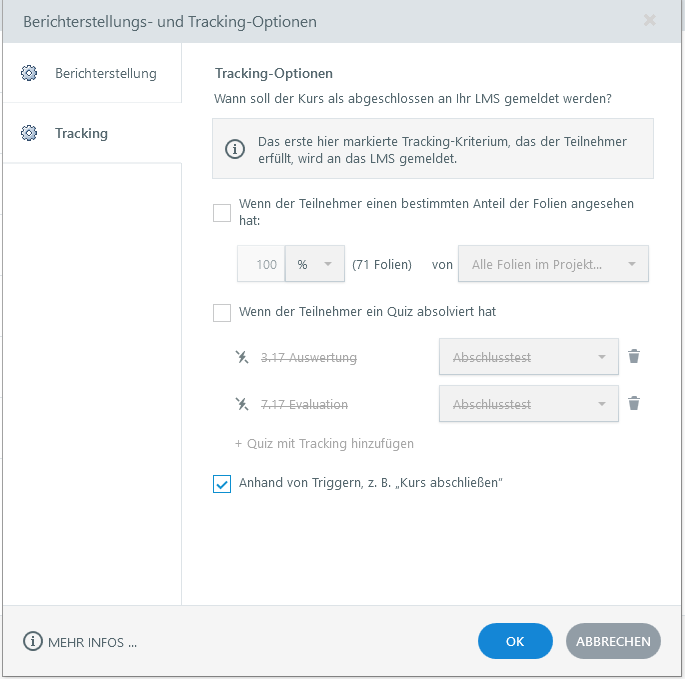Screen dimensions: 685x679
Task: Delete the 7.17 Evaluation quiz entry
Action: click(633, 404)
